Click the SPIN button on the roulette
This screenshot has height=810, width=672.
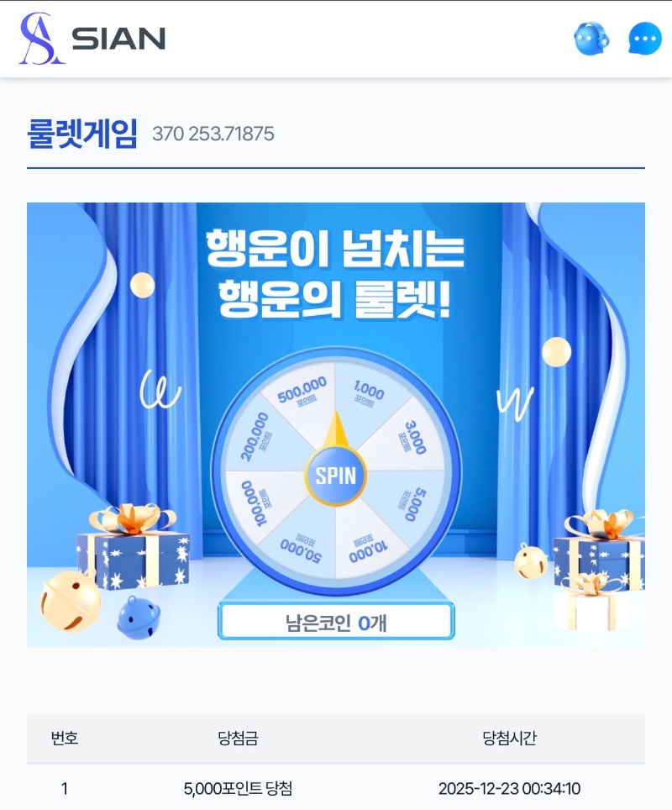pos(335,476)
